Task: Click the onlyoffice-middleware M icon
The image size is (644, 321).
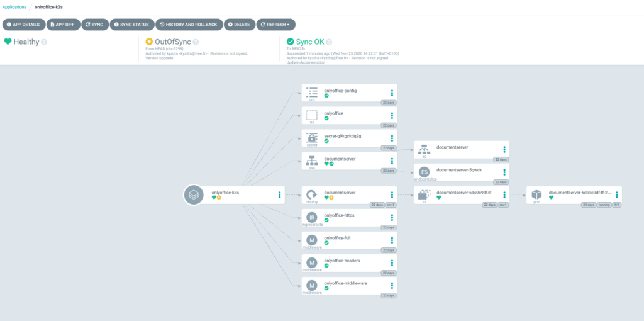Action: tap(312, 285)
